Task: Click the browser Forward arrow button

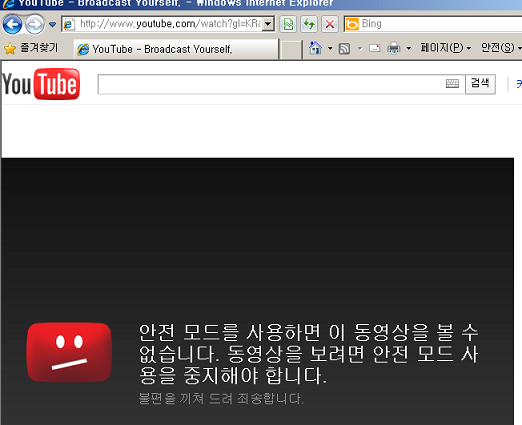Action: pyautogui.click(x=35, y=24)
